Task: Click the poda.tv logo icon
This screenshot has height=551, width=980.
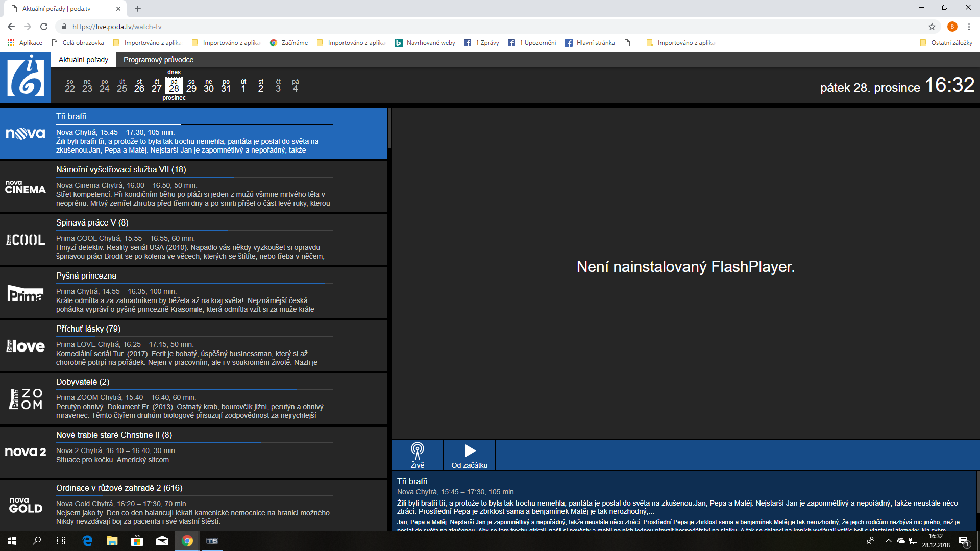Action: pyautogui.click(x=26, y=78)
